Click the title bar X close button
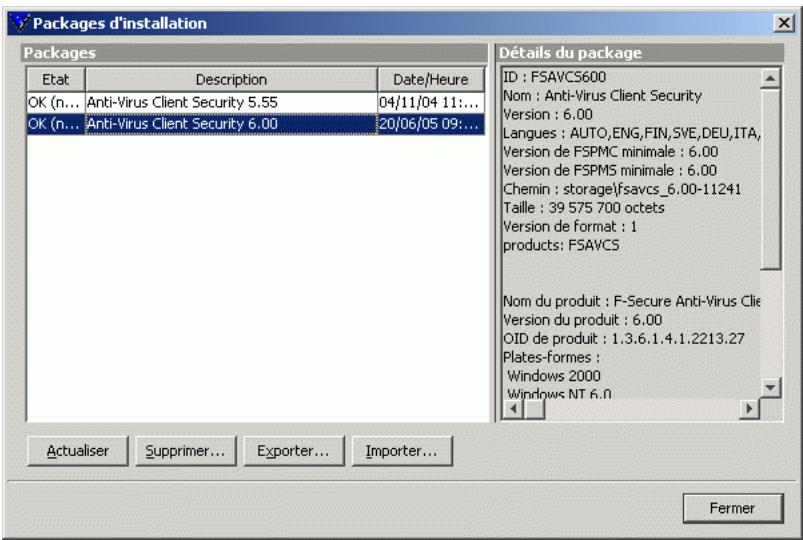The height and width of the screenshot is (540, 803). [784, 23]
